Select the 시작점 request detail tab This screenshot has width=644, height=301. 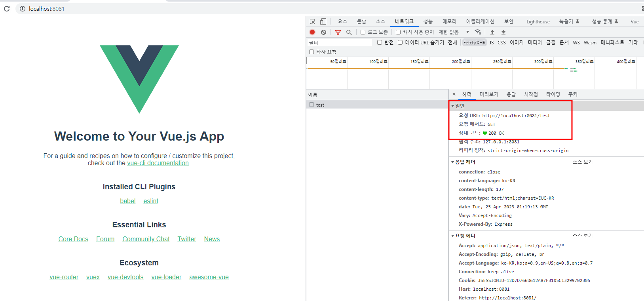click(x=531, y=94)
